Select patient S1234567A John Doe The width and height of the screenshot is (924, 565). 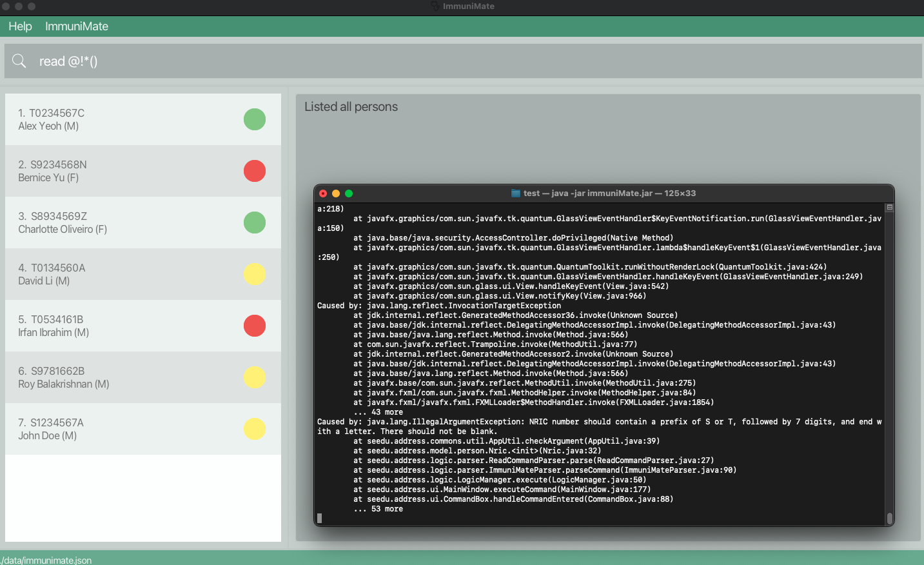pos(143,429)
